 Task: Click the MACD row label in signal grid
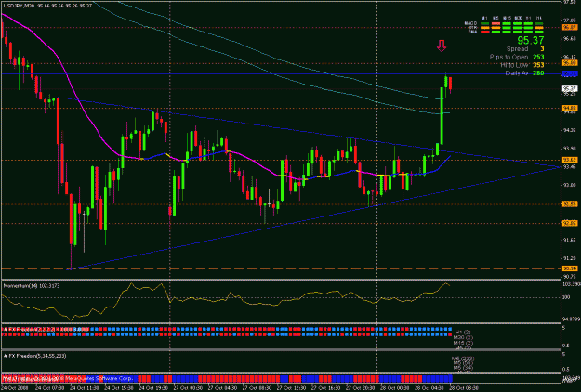pos(470,23)
